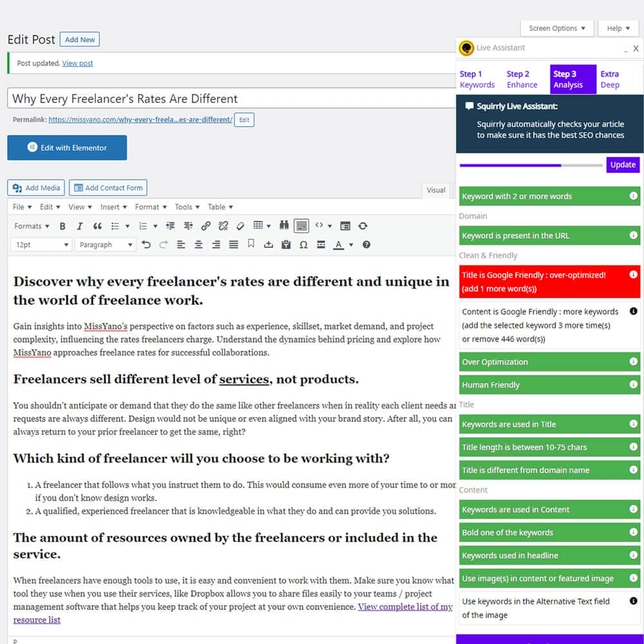
Task: Insert special character with omega icon
Action: pyautogui.click(x=303, y=245)
